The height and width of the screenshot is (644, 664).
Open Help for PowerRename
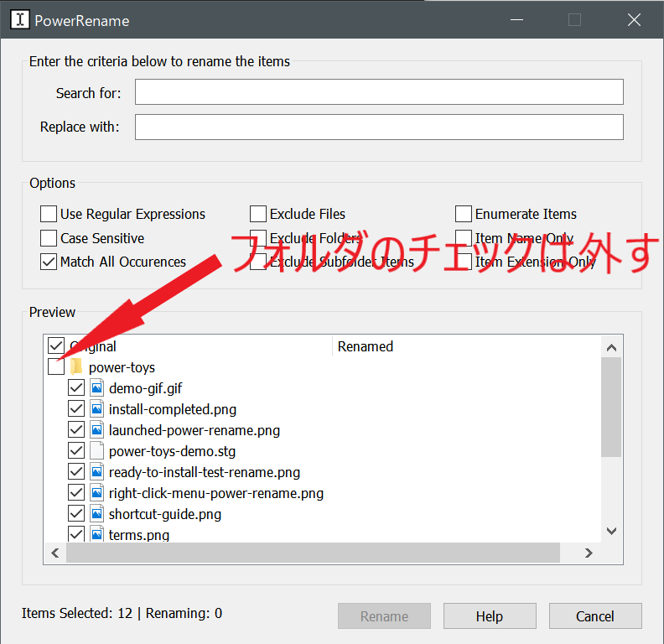point(490,616)
